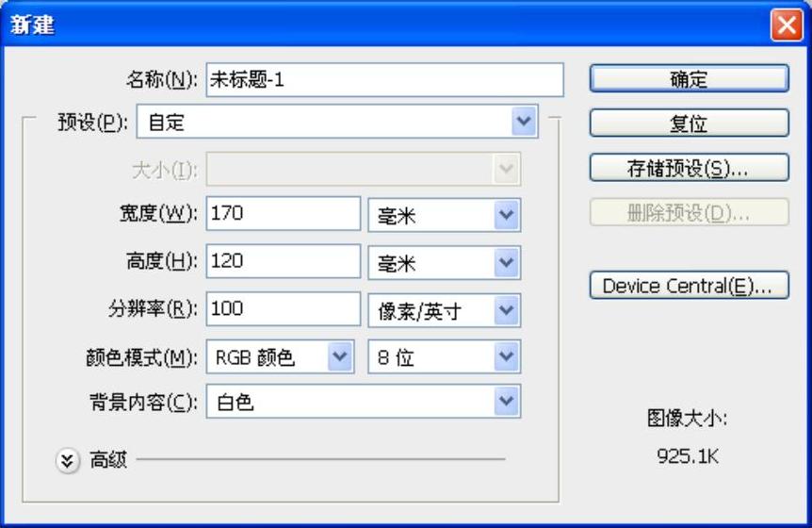Click the 高度 input field with 120
Image resolution: width=812 pixels, height=528 pixels.
click(x=283, y=261)
